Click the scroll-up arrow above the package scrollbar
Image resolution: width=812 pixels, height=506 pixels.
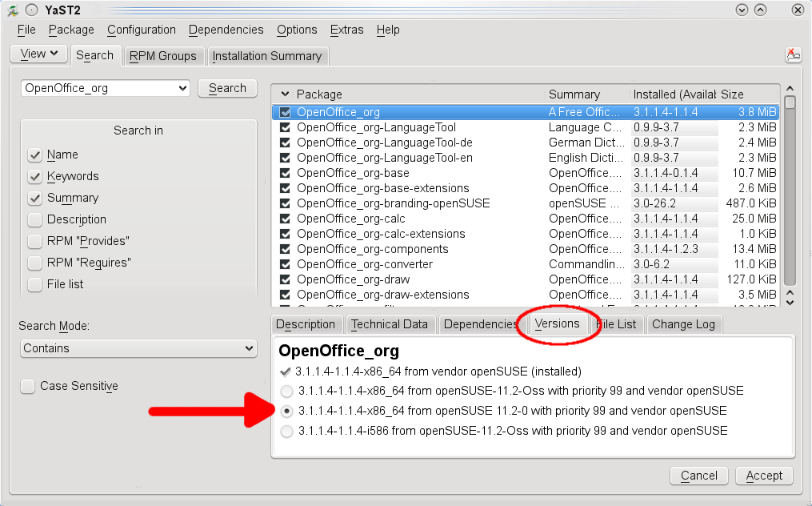(x=790, y=90)
